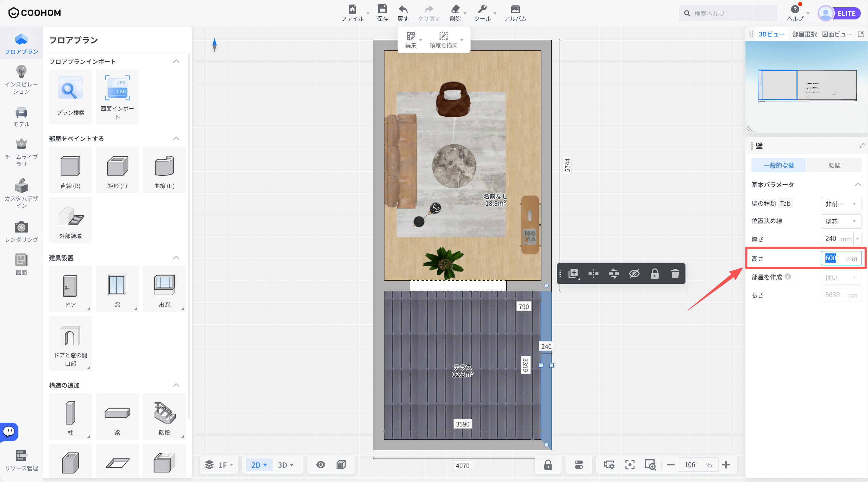Collapse the フロアプランインポート section

[x=176, y=61]
